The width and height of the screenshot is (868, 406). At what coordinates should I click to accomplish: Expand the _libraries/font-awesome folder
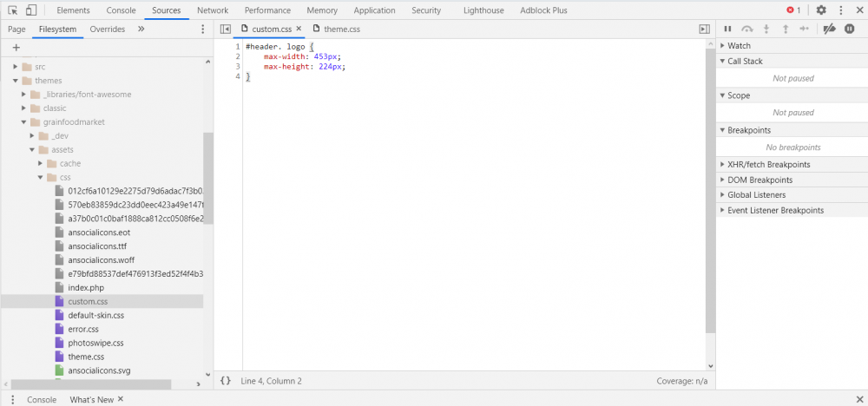(x=23, y=95)
